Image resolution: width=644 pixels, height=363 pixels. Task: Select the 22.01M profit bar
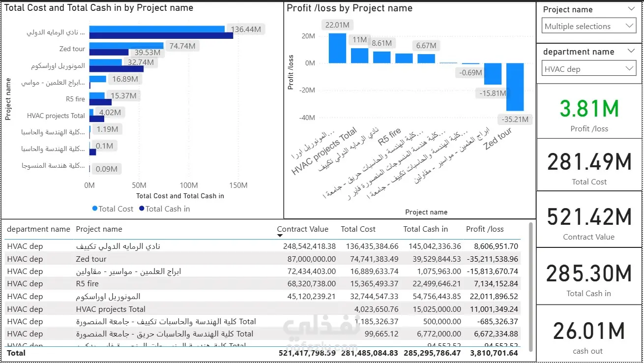pos(337,48)
